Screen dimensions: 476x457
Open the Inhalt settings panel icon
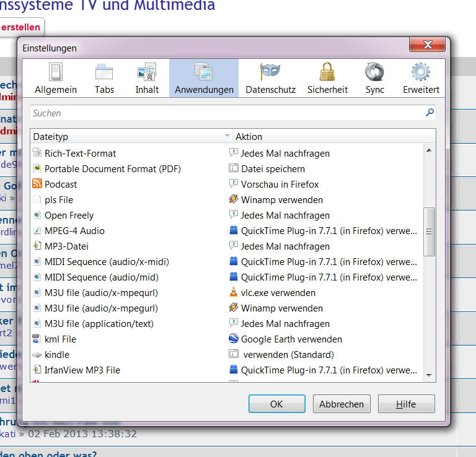click(x=147, y=72)
